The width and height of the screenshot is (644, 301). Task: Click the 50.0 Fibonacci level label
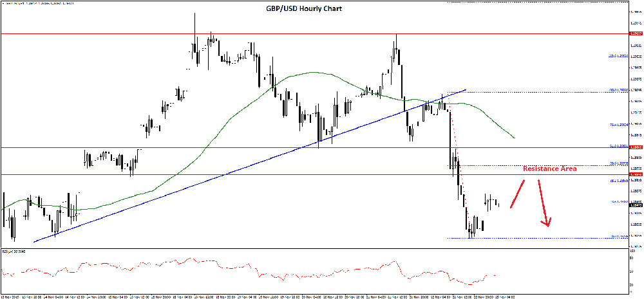(618, 163)
